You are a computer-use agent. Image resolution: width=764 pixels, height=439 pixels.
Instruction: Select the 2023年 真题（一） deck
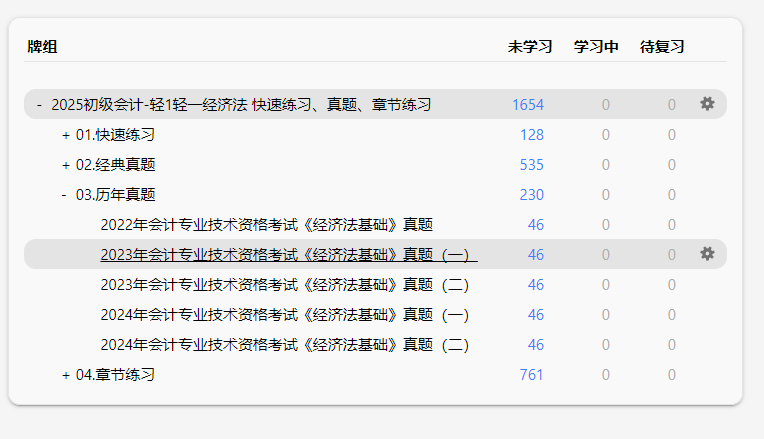289,255
